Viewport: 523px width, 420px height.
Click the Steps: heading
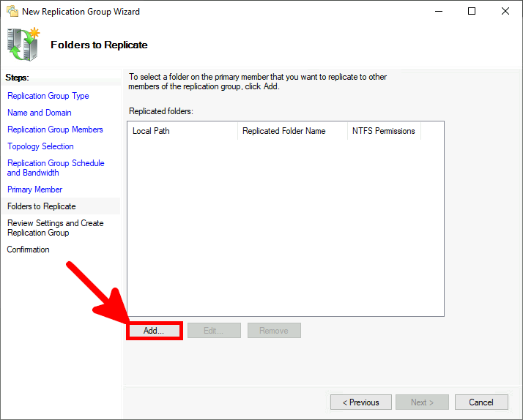(x=18, y=78)
